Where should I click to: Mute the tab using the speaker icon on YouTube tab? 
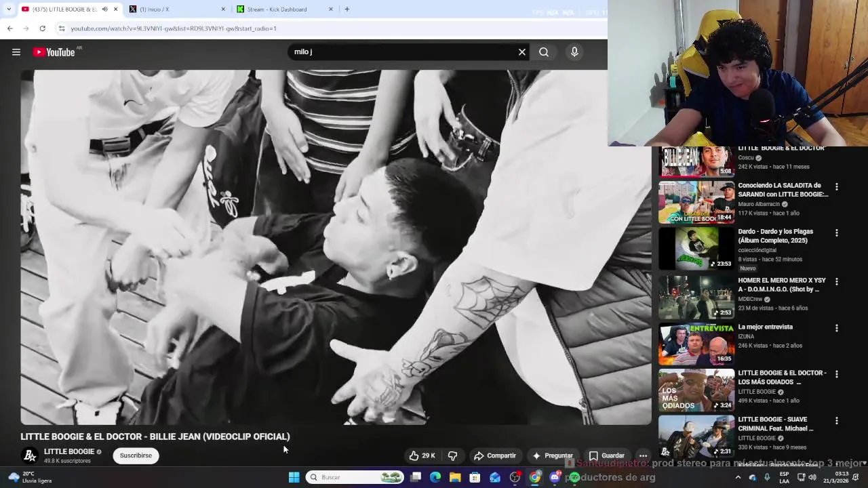coord(104,9)
